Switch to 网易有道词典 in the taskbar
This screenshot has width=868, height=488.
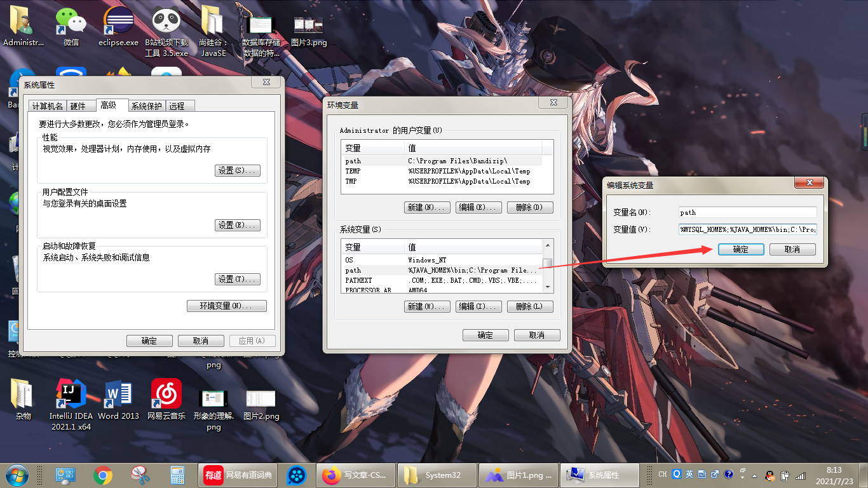coord(238,475)
